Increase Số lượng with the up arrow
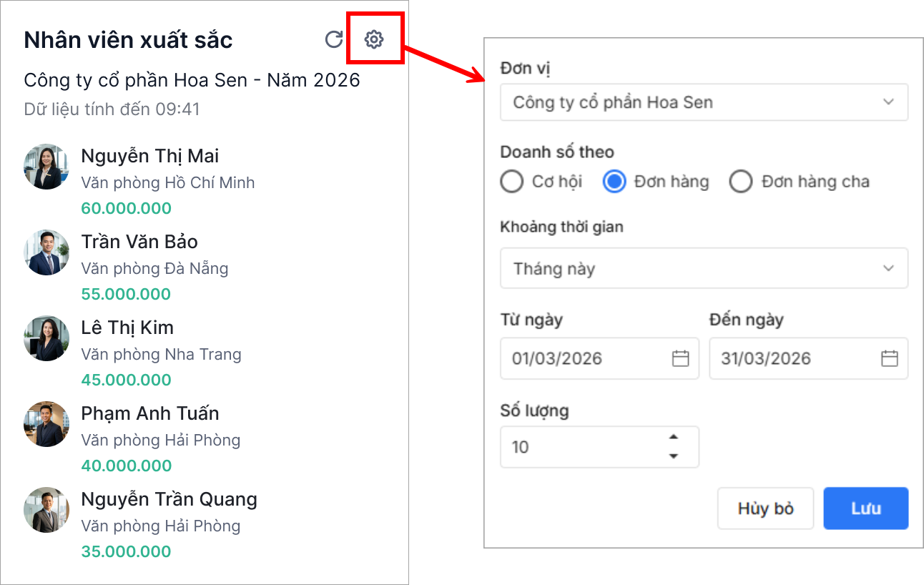Screen dimensions: 924x585 673,438
